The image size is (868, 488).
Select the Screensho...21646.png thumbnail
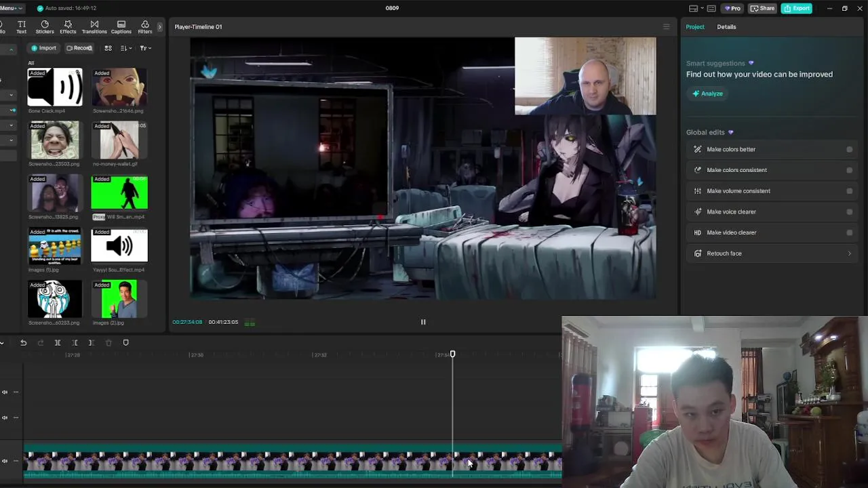(119, 87)
